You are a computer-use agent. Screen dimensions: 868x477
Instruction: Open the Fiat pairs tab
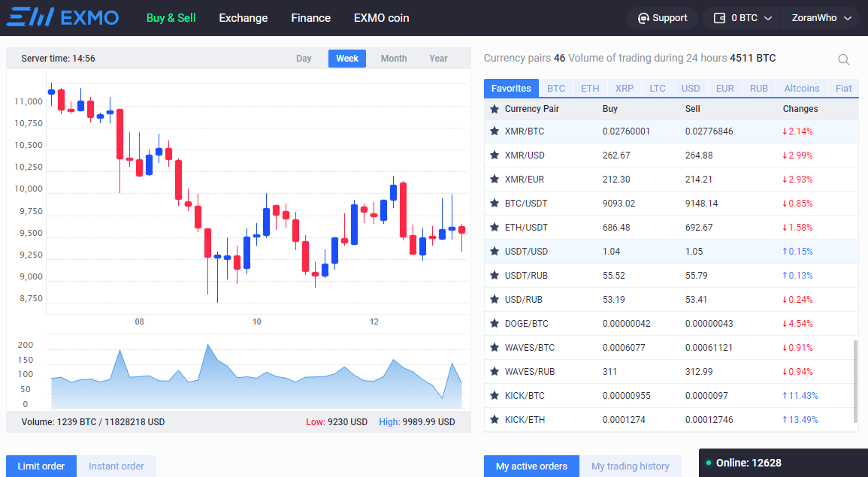844,88
